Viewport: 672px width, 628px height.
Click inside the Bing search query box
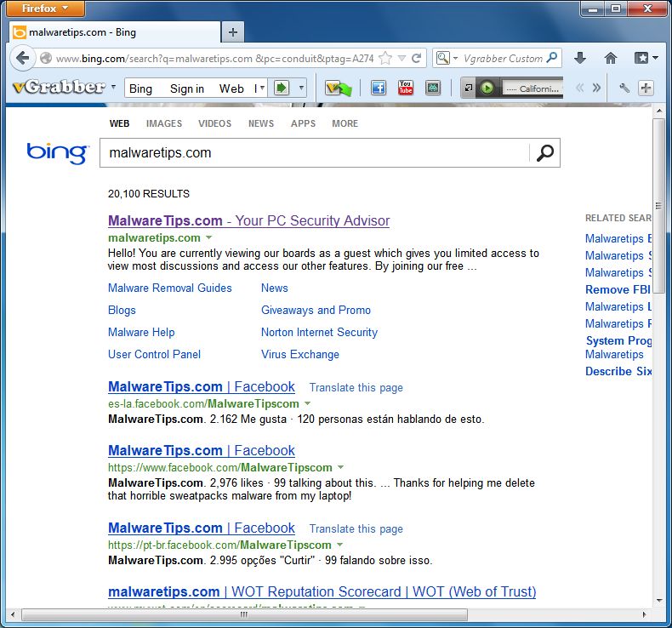[x=315, y=152]
